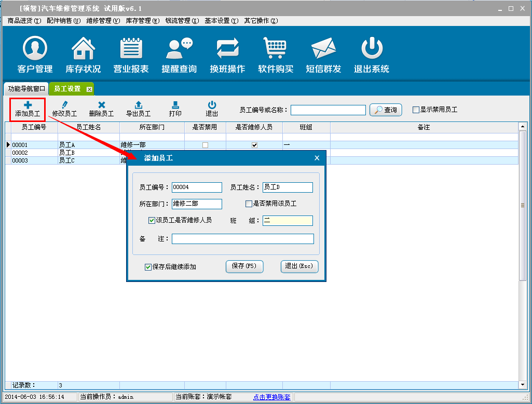Open the 客户管理 customer management icon
The image size is (532, 404).
tap(35, 55)
